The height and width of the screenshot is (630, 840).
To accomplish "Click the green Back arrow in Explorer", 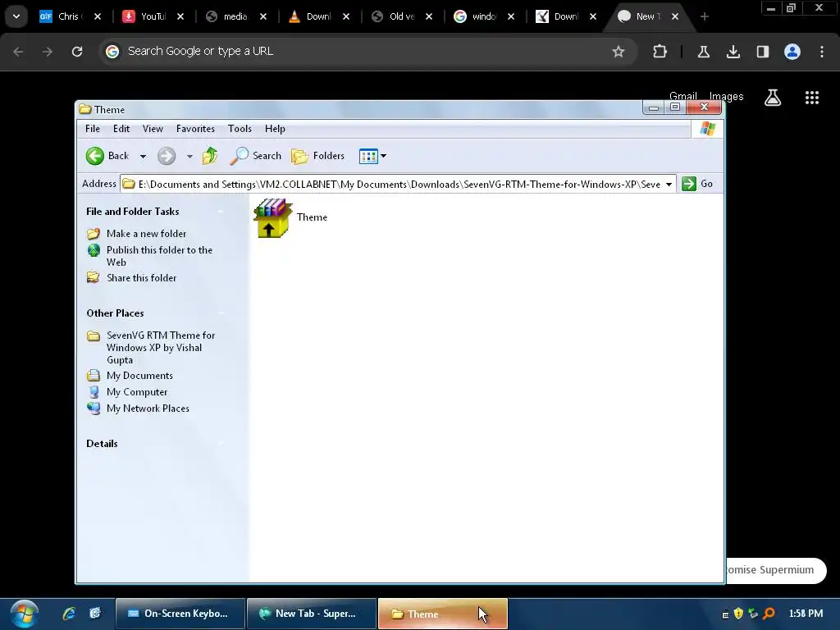I will 95,156.
